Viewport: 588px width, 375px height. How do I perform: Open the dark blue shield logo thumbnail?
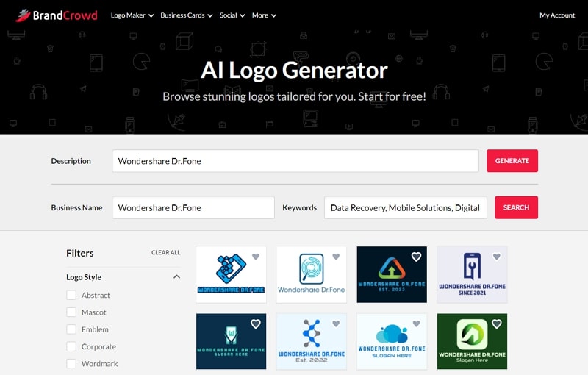[x=231, y=341]
